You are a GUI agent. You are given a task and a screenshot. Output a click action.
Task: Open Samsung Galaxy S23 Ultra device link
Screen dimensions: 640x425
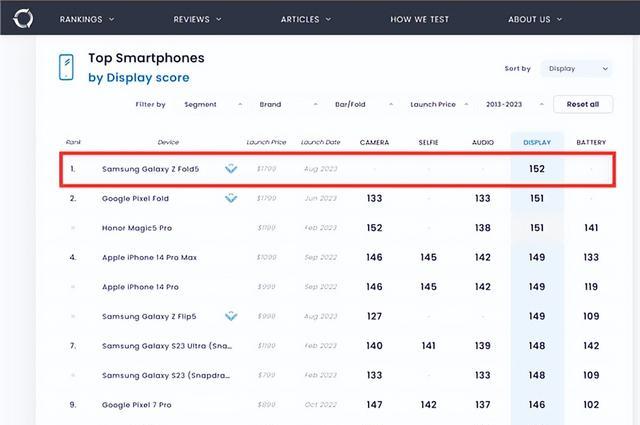click(167, 346)
